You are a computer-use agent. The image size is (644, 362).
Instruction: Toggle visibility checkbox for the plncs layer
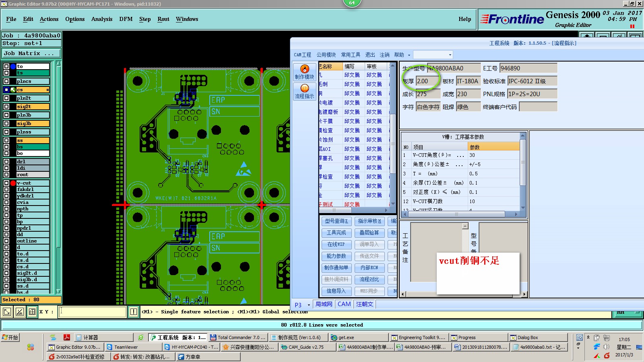(6, 81)
